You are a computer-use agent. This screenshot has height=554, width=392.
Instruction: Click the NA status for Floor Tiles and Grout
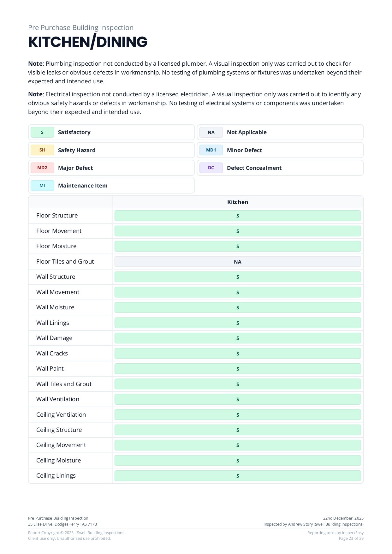click(237, 262)
